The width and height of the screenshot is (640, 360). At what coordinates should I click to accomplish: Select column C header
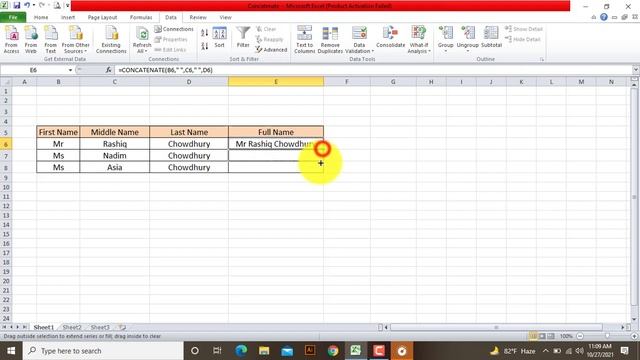tap(115, 82)
